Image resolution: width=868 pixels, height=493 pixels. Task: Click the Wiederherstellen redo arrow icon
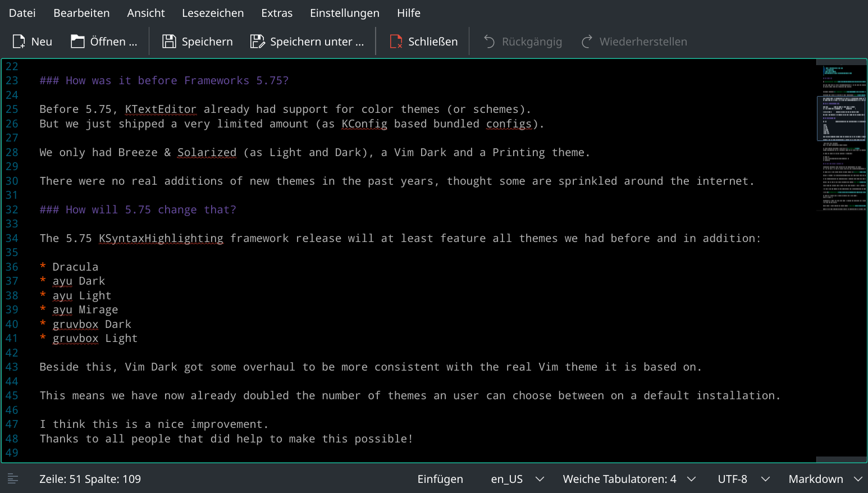[587, 42]
